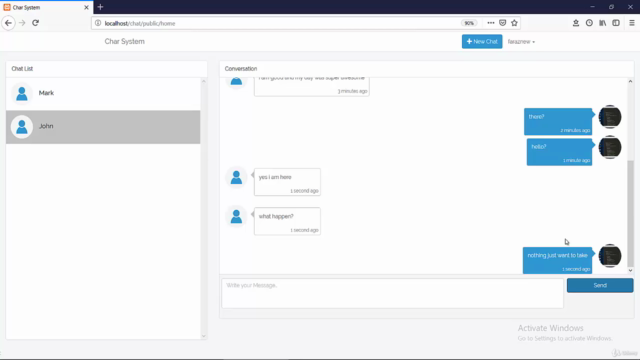
Task: Click John's avatar icon
Action: point(22,127)
